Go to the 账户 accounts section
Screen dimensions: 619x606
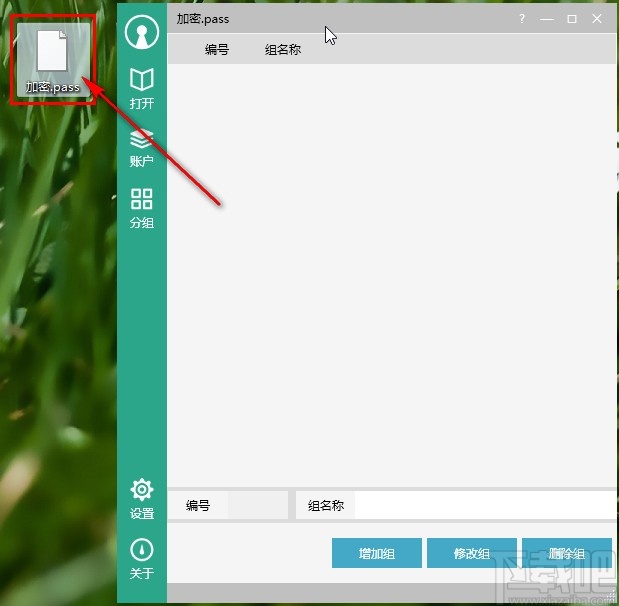142,148
